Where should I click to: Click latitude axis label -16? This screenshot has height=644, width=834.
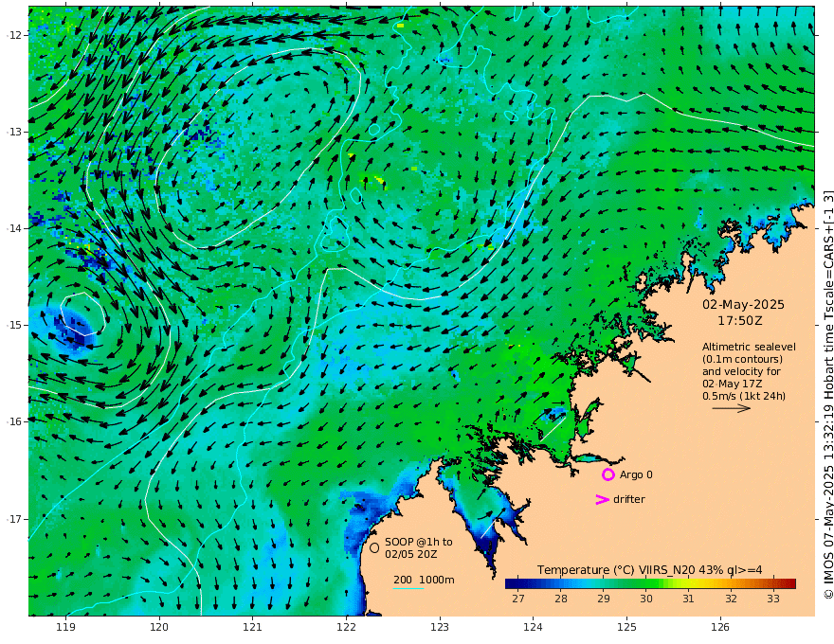tap(13, 421)
